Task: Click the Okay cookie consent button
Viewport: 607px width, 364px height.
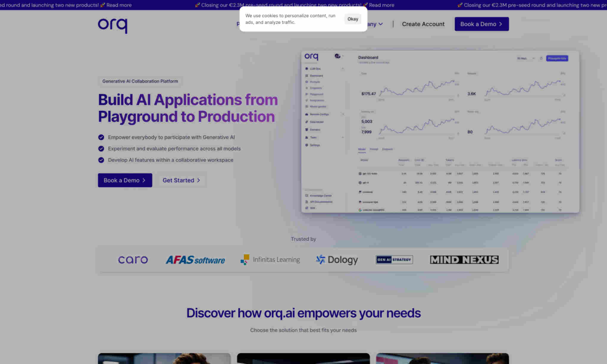Action: (x=353, y=19)
